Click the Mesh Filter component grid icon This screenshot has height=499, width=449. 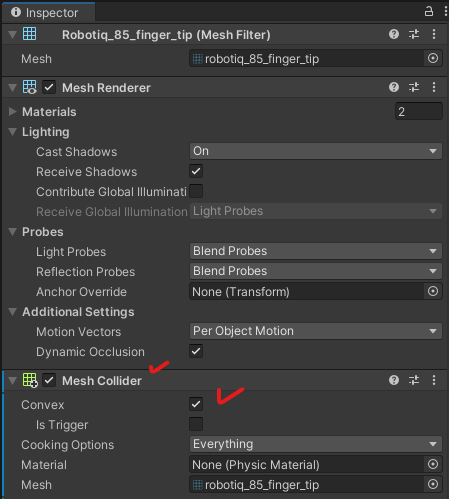[x=29, y=34]
